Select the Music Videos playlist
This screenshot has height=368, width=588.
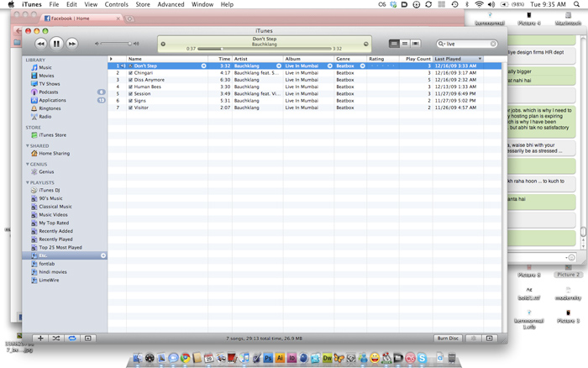[x=53, y=215]
